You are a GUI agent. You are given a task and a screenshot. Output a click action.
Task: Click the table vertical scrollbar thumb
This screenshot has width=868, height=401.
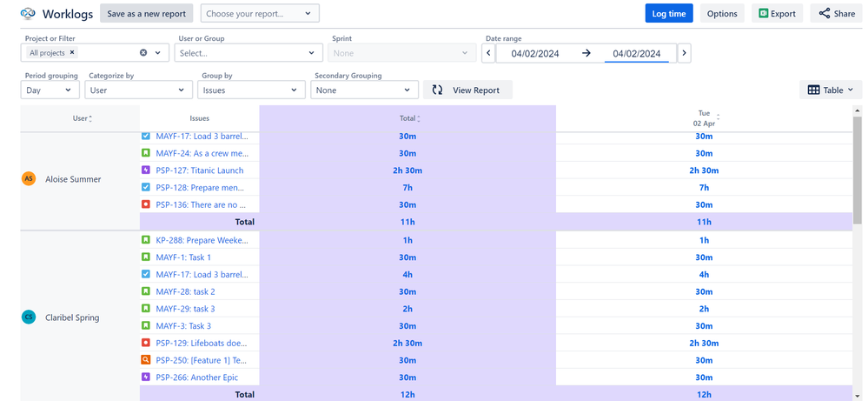(858, 170)
